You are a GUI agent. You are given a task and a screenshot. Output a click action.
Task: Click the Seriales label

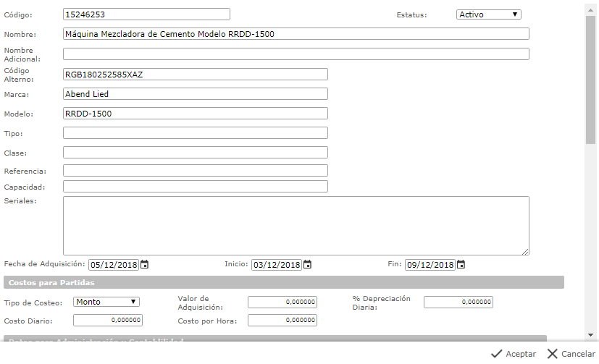click(20, 200)
